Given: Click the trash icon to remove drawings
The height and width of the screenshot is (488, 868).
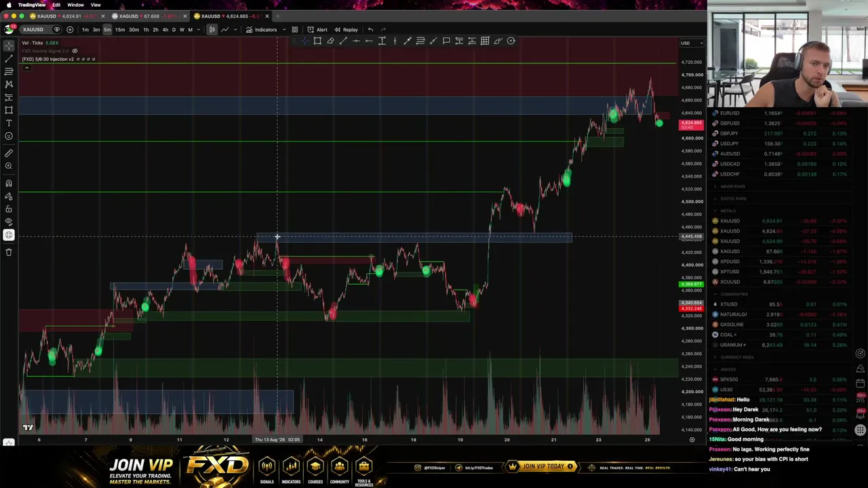Looking at the screenshot, I should point(9,252).
